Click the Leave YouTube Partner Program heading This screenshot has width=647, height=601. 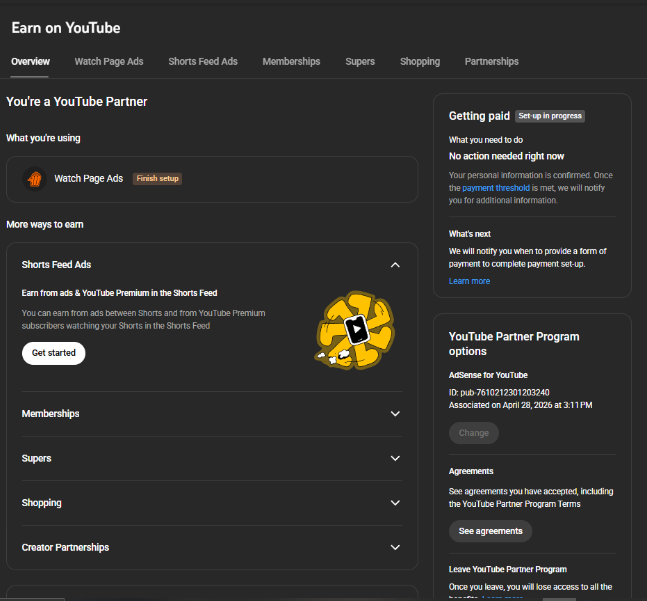508,570
